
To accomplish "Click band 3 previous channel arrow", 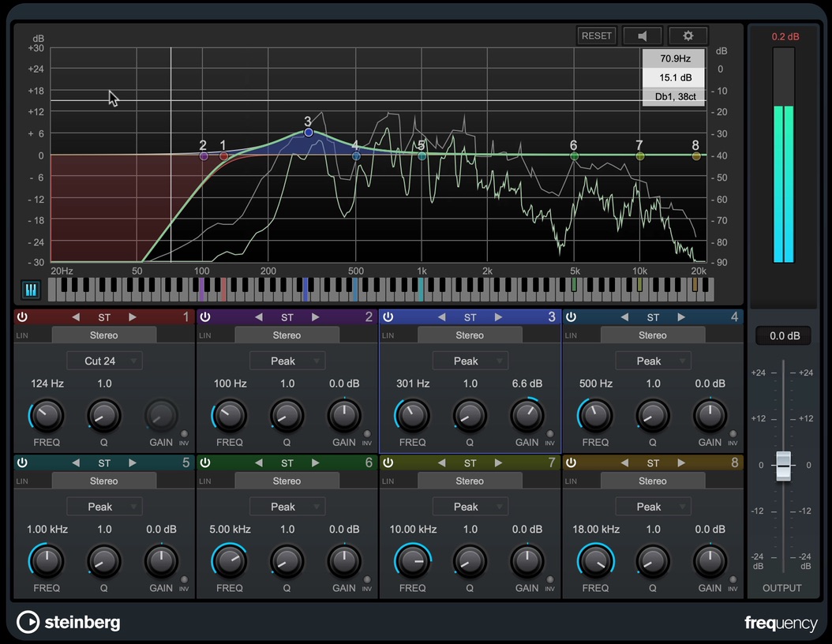I will pos(441,317).
